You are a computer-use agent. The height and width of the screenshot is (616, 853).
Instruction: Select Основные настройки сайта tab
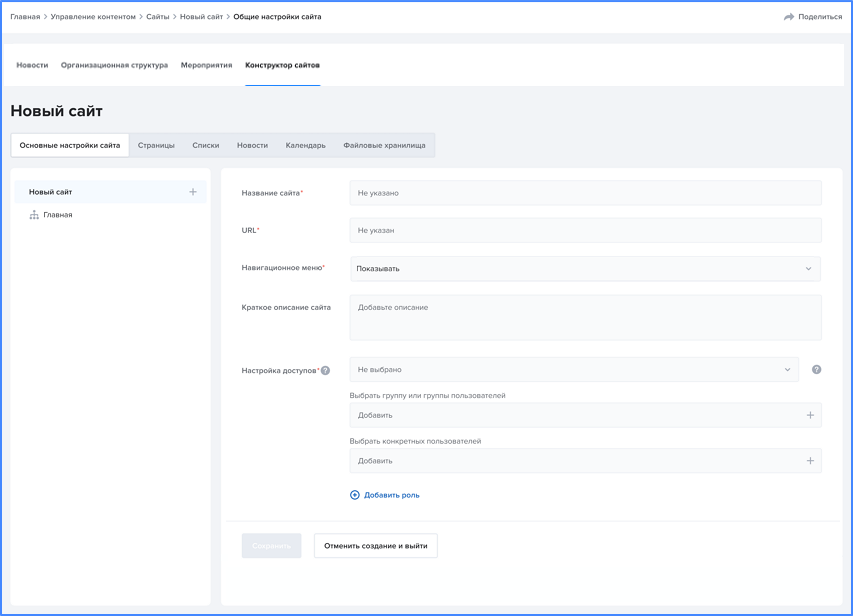coord(70,145)
